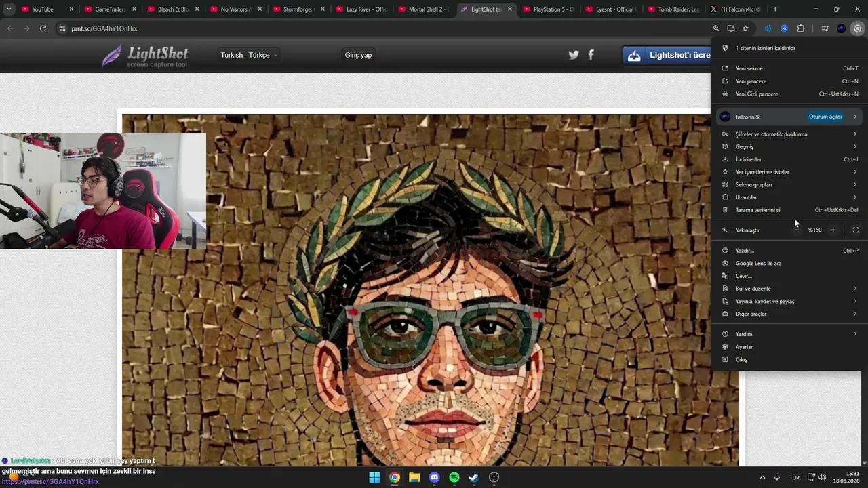
Task: Click the profile avatar in Chrome toolbar
Action: (x=842, y=28)
